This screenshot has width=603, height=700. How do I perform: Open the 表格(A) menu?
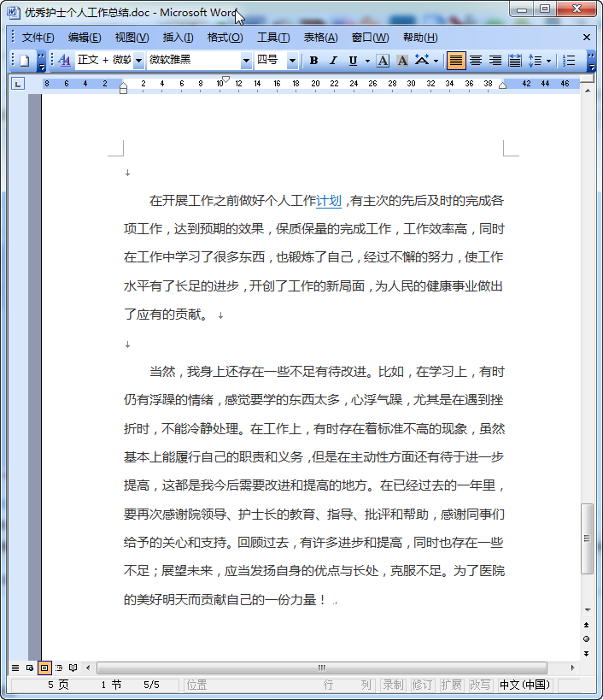coord(320,38)
